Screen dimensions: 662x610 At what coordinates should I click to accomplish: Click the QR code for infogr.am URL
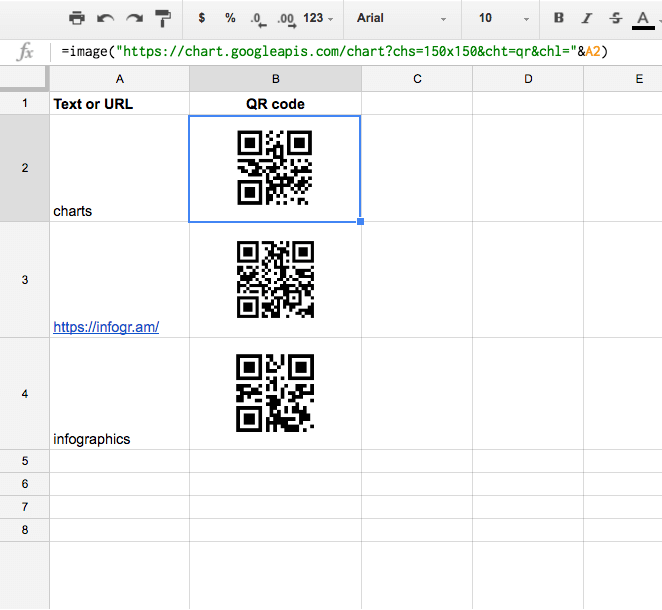275,279
